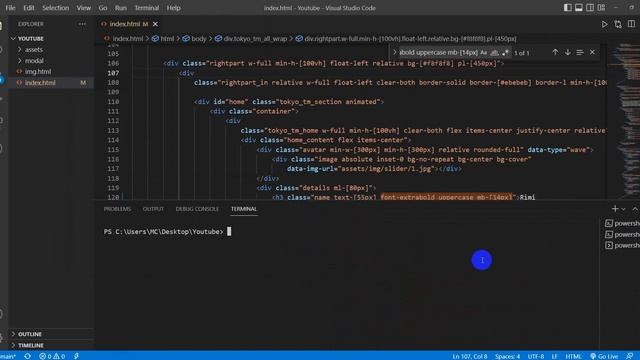Viewport: 640px width, 360px height.
Task: Open the Selection menu
Action: click(56, 8)
